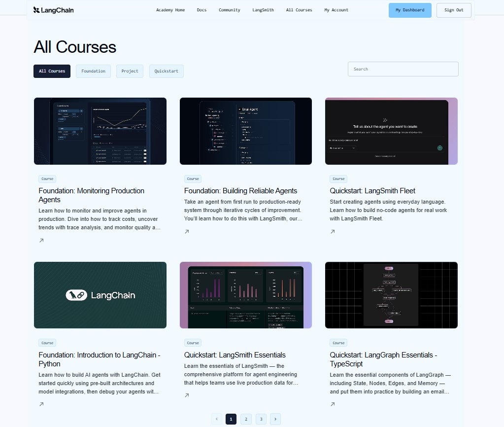The height and width of the screenshot is (427, 504).
Task: Focus the Search input field
Action: [403, 69]
